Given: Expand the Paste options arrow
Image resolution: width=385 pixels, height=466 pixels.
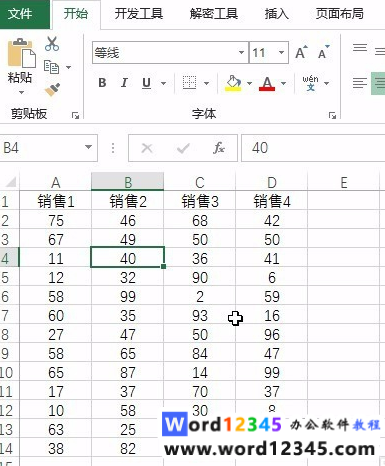Looking at the screenshot, I should [21, 92].
